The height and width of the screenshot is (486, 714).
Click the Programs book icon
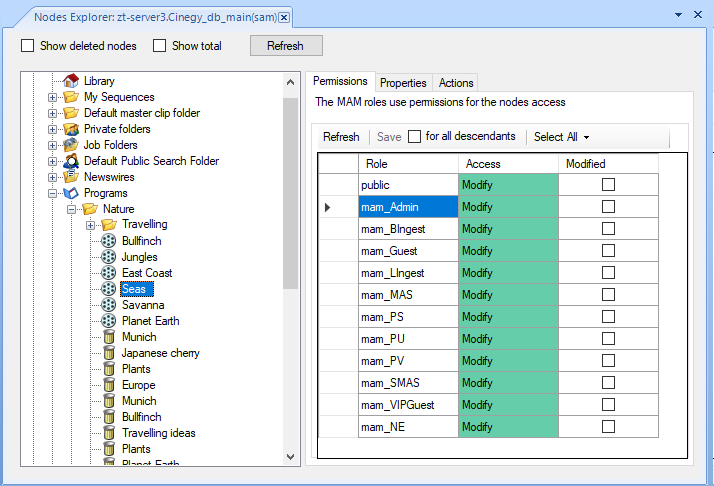point(71,193)
